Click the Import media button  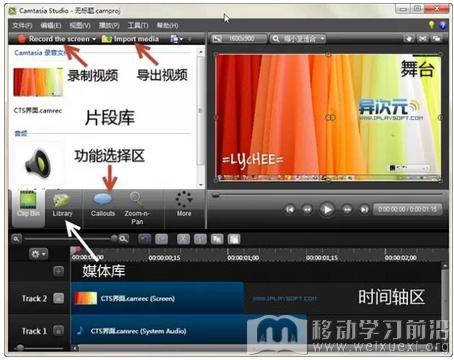coord(130,39)
